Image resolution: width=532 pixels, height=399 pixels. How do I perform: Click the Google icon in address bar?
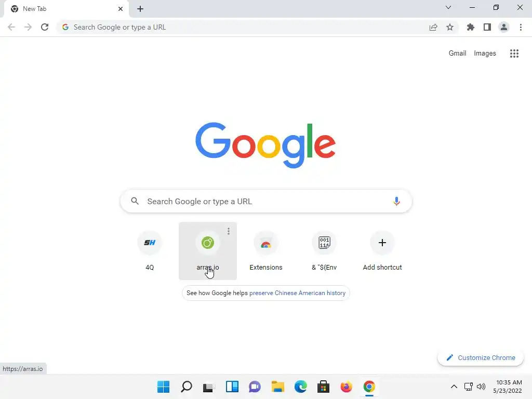tap(65, 27)
